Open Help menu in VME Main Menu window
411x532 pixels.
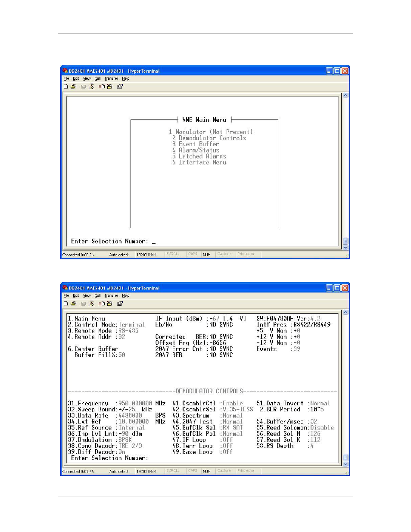point(125,78)
